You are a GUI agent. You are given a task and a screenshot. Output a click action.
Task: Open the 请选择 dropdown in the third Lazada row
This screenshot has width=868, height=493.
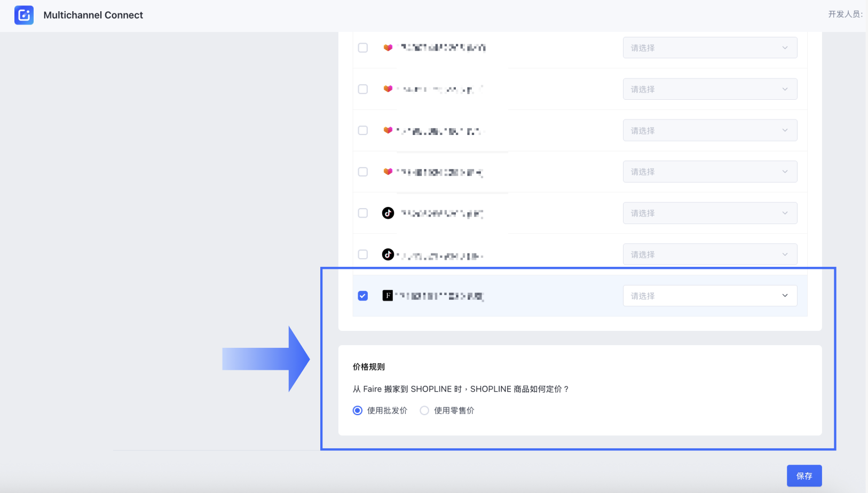[x=710, y=130]
